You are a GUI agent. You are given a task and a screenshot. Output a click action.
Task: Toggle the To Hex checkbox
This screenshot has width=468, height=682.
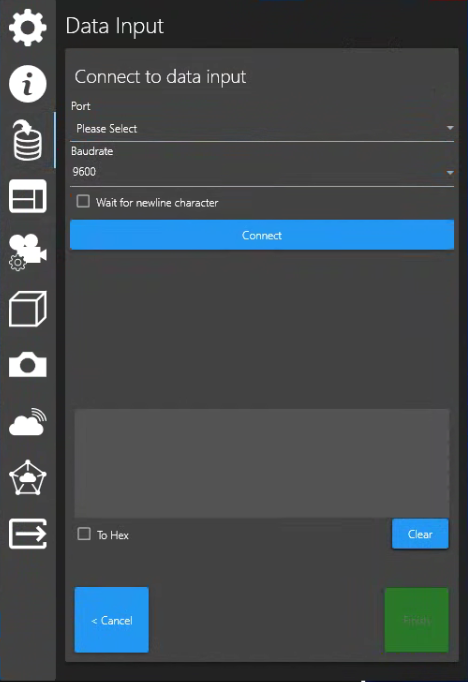(84, 534)
